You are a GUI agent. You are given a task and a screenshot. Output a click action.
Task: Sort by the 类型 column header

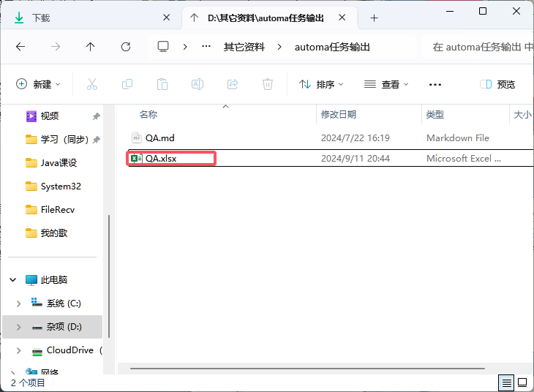point(435,114)
